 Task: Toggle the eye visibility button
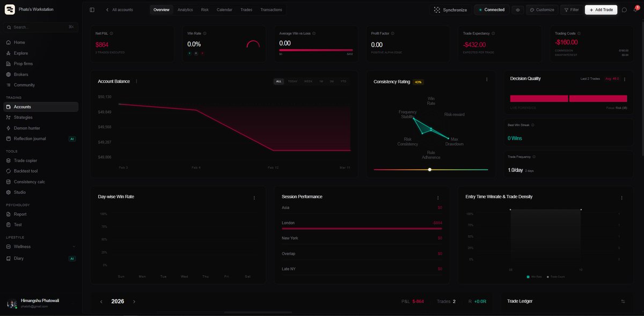pyautogui.click(x=517, y=10)
